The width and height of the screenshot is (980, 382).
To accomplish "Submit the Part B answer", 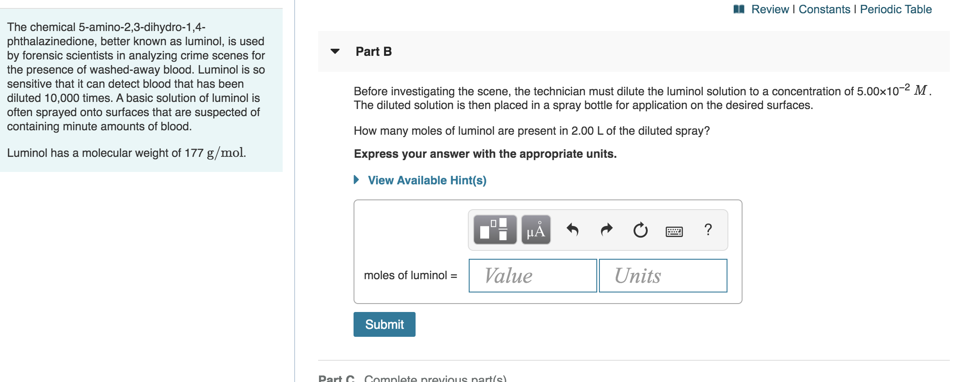I will point(384,324).
